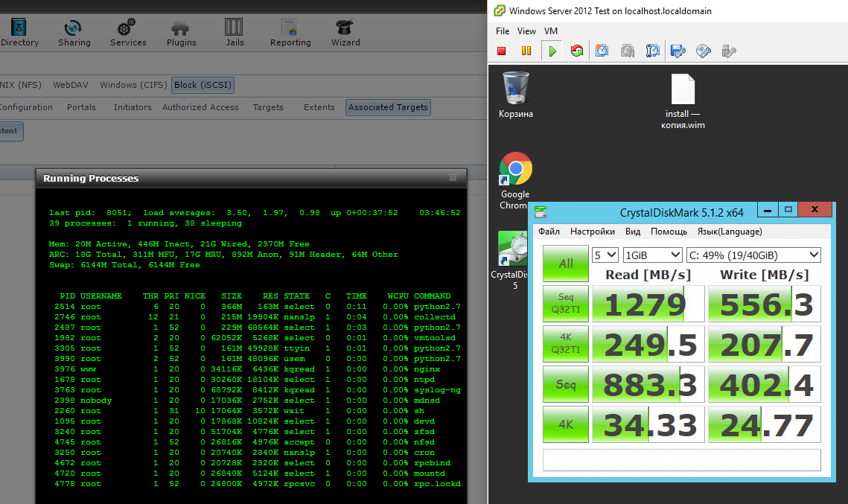The height and width of the screenshot is (504, 848).
Task: Click the vSphere console window title icon
Action: pyautogui.click(x=500, y=11)
